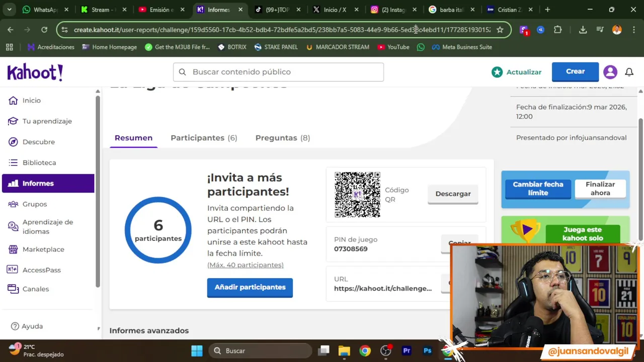Open the BOTRIX bookmark

232,47
